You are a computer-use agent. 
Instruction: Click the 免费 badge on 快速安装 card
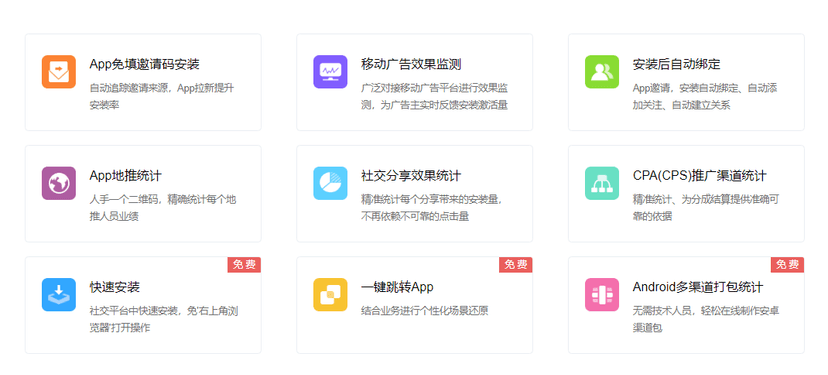tap(244, 265)
